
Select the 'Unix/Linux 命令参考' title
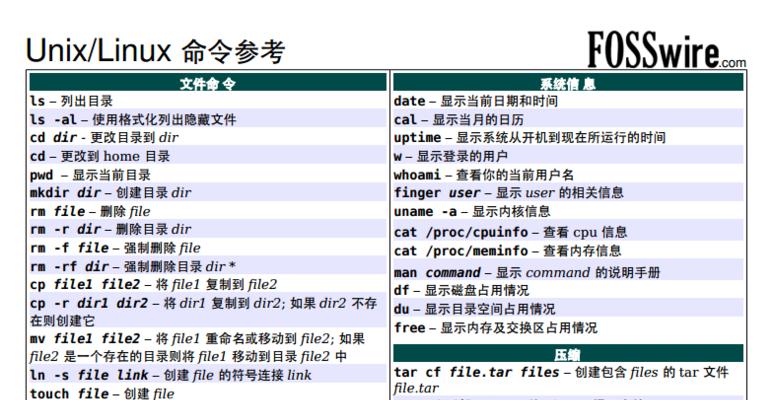155,51
